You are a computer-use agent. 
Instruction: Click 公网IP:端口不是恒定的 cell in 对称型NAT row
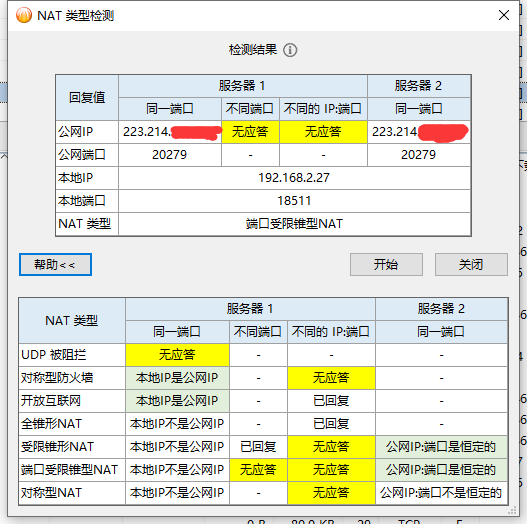point(441,493)
